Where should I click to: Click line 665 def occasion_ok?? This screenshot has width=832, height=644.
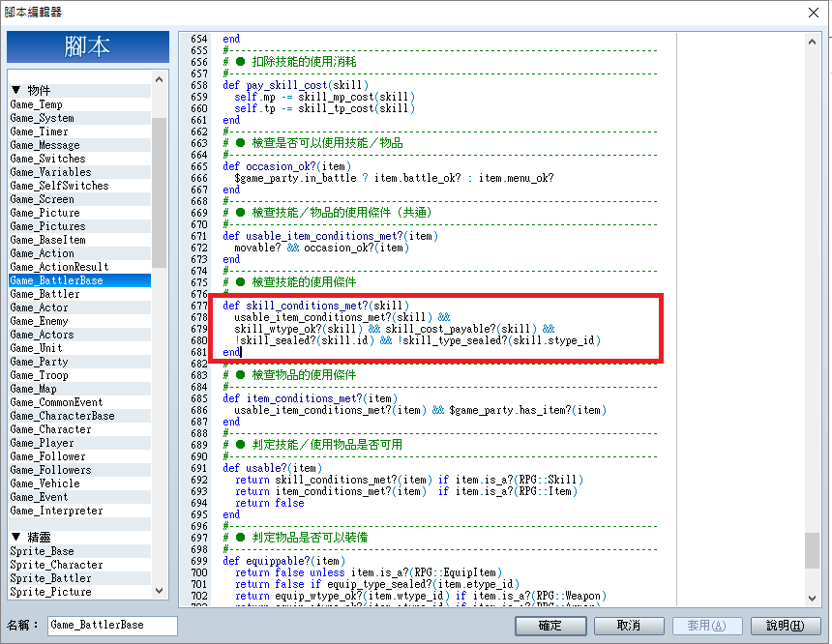286,166
